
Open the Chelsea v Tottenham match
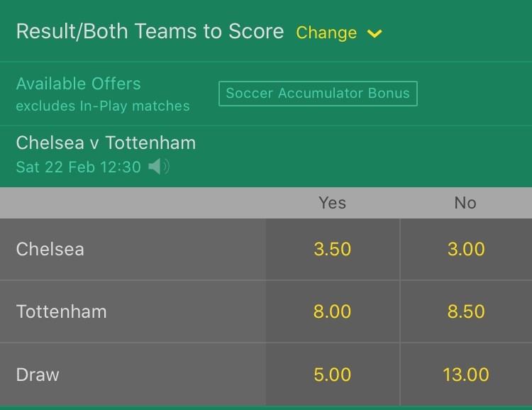(106, 143)
